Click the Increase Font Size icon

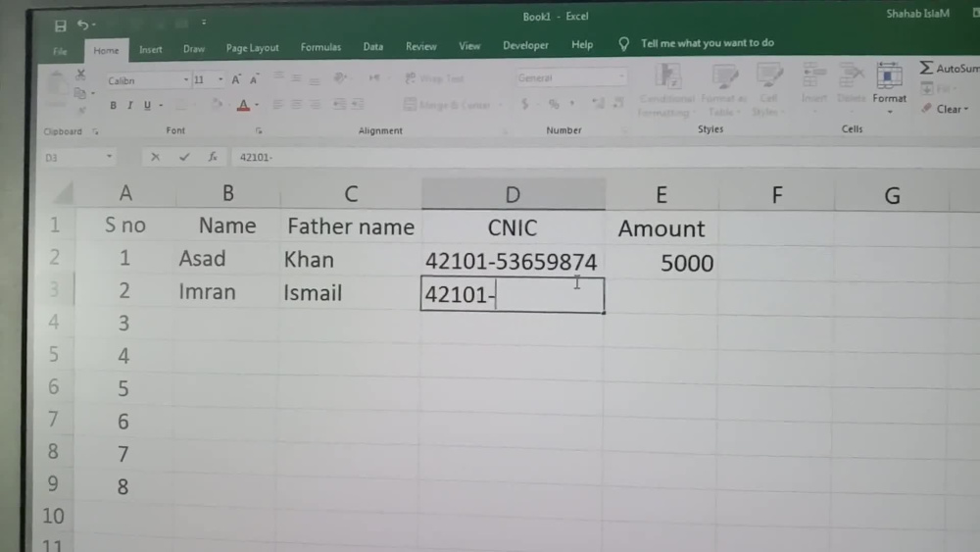236,79
